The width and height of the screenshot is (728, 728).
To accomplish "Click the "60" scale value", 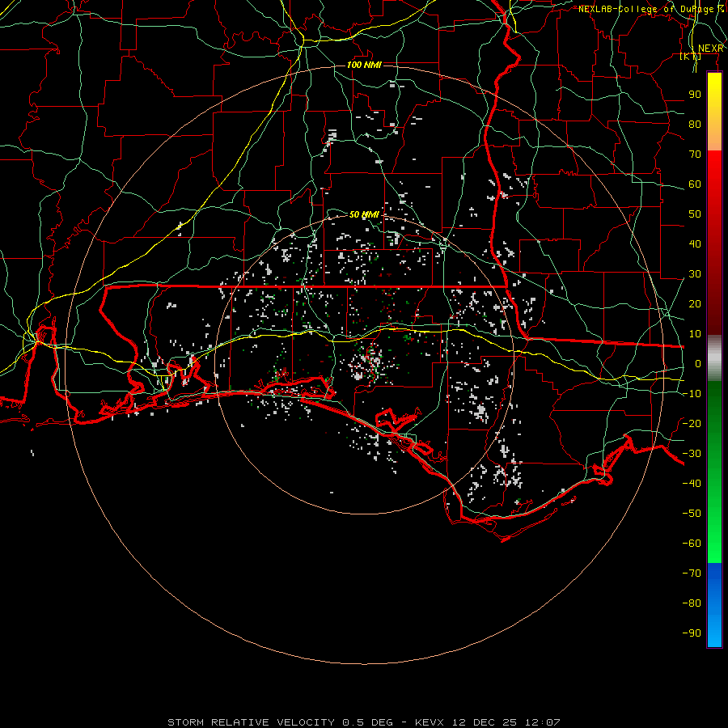I will 695,184.
